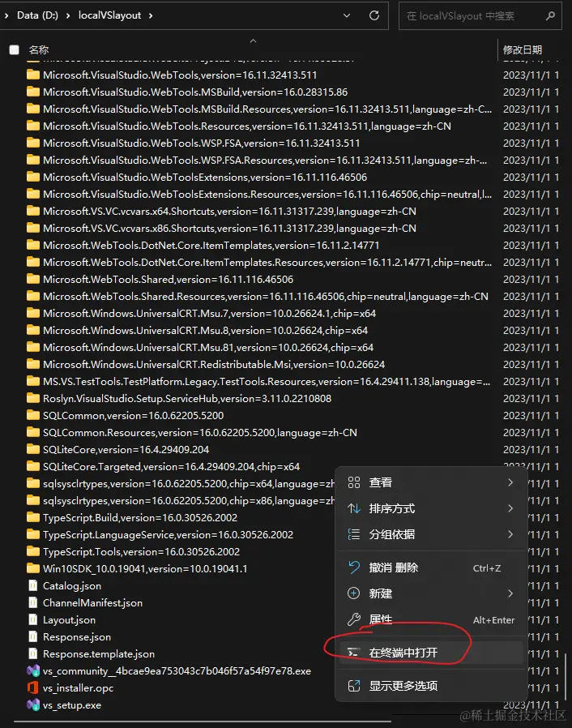
Task: Select file vs_setup.exe
Action: pyautogui.click(x=72, y=704)
